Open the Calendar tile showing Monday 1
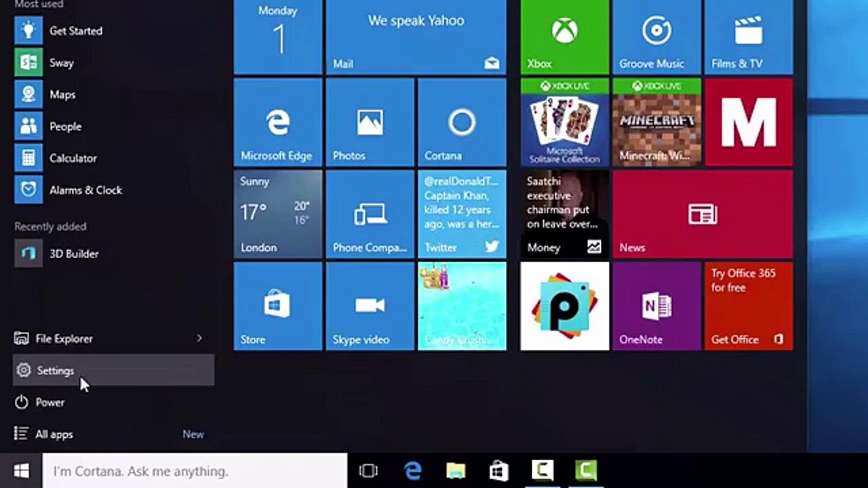Screen dimensions: 868x488 pos(278,37)
